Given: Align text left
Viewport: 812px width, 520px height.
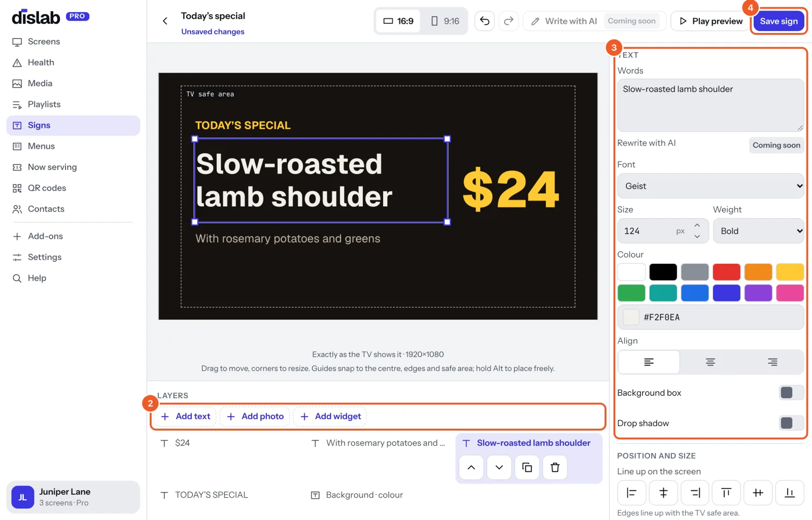Looking at the screenshot, I should 649,362.
